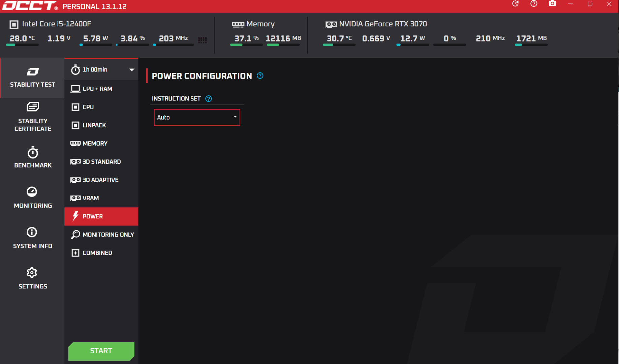This screenshot has height=364, width=619.
Task: Select the 3D Standard test
Action: (101, 161)
